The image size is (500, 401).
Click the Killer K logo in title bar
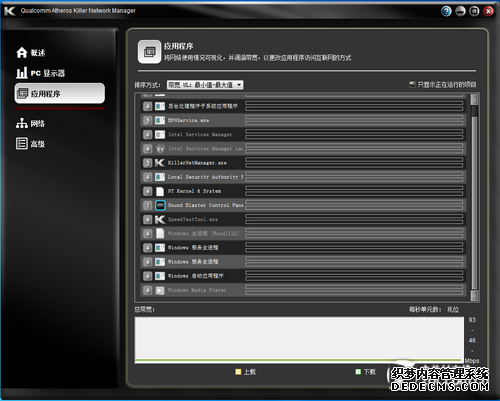coord(10,11)
